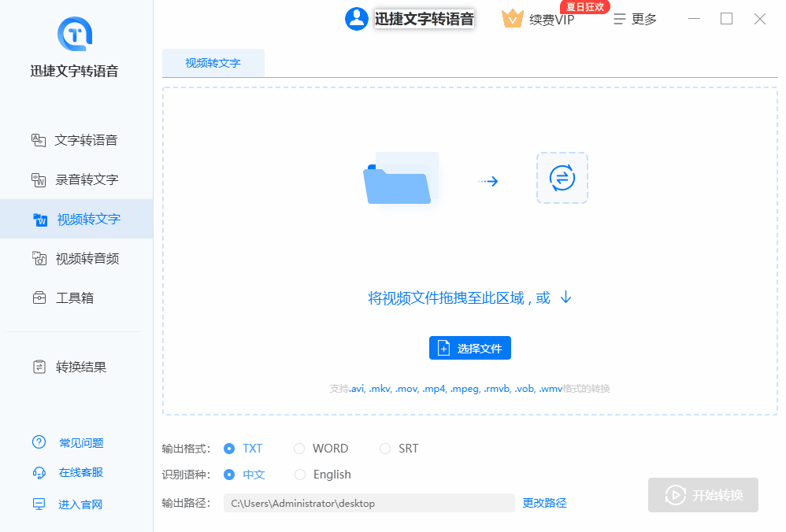Click the 常见问题 question mark icon

coord(39,442)
